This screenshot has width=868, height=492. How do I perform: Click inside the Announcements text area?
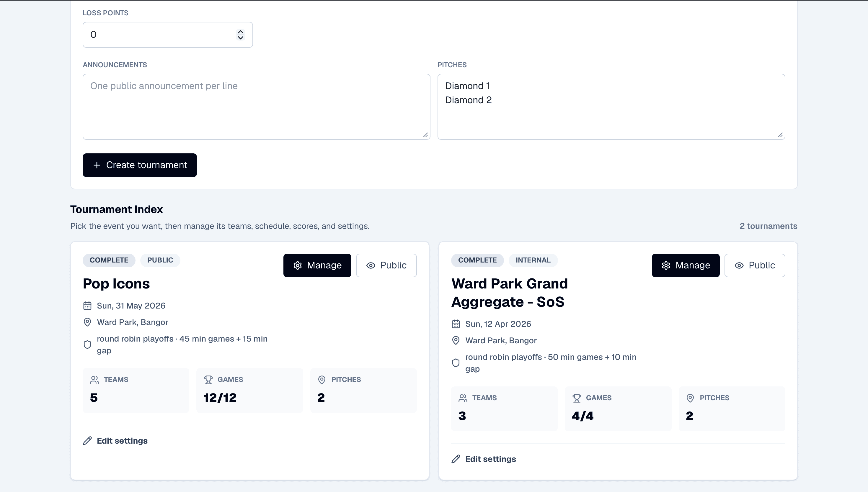click(256, 107)
